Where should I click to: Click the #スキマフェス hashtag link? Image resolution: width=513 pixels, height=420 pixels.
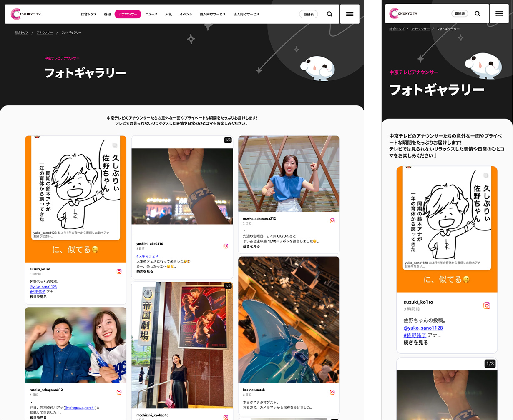147,256
